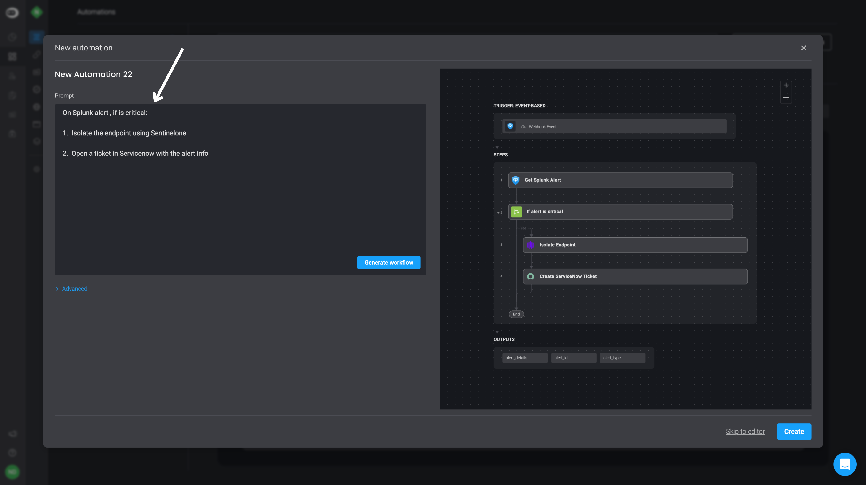Click the purple SentinelOne icon
Viewport: 868px width, 485px height.
[531, 245]
